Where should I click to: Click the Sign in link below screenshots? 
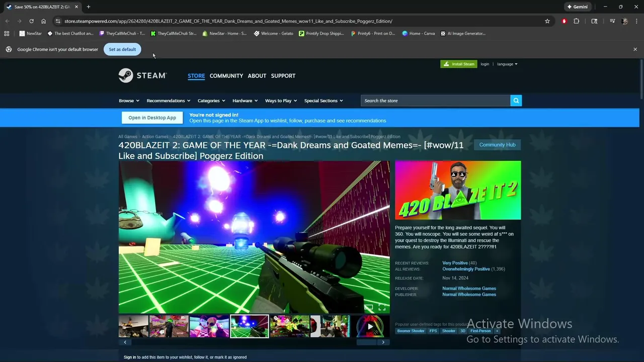coord(130,357)
